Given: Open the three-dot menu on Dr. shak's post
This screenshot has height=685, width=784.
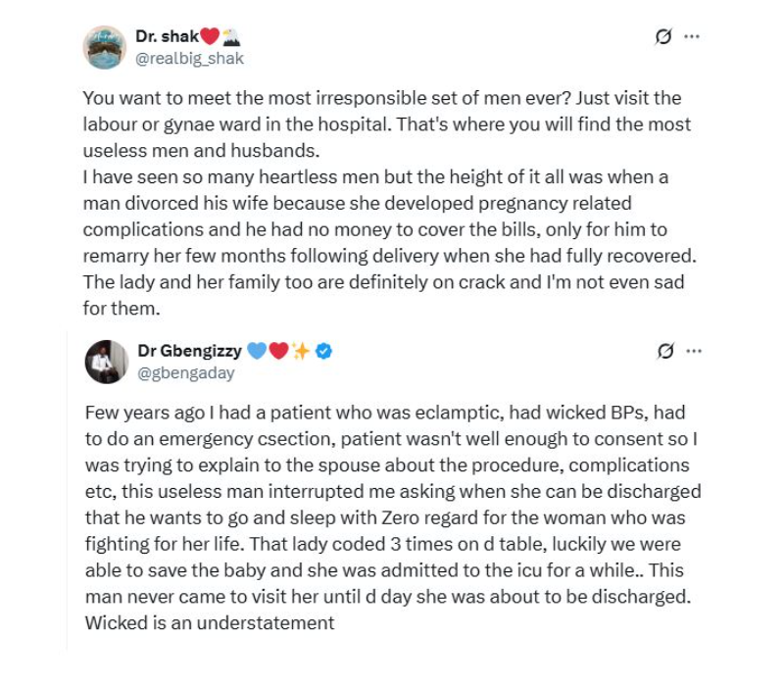Looking at the screenshot, I should [x=692, y=37].
